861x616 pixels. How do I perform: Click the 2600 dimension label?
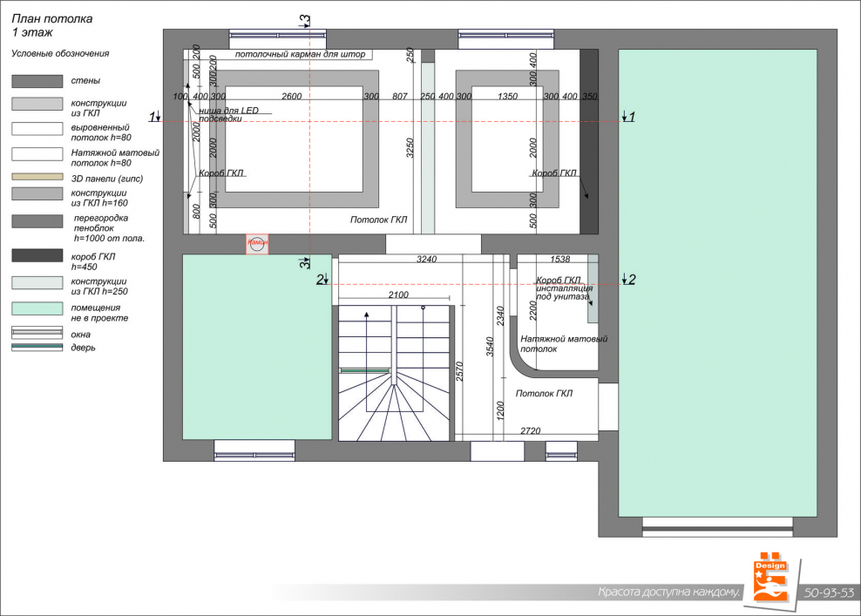292,96
